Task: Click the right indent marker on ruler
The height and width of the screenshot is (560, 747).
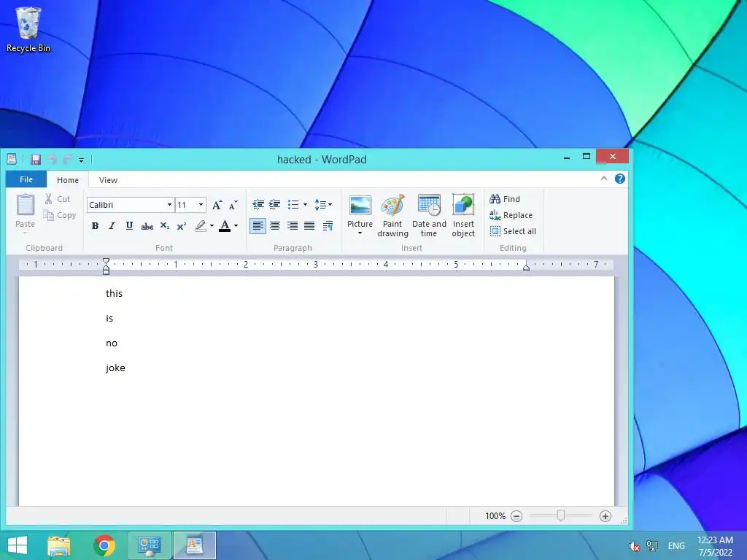Action: point(527,267)
